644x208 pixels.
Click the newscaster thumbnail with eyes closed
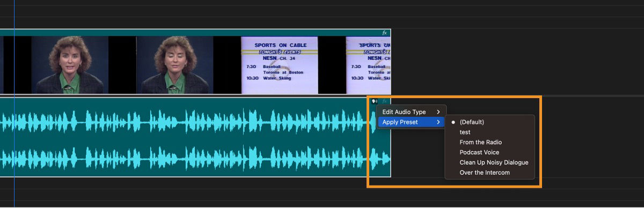tap(175, 65)
